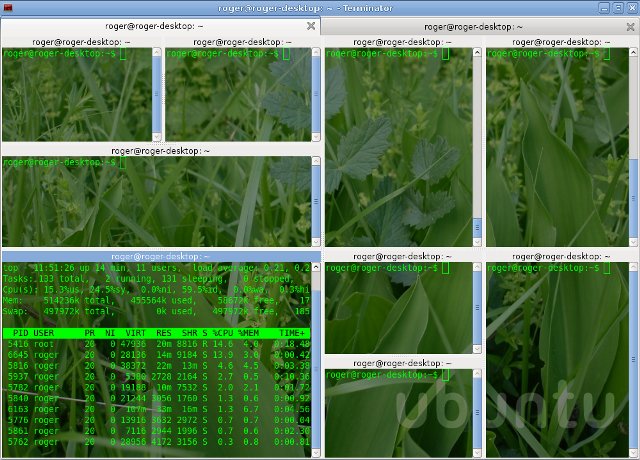
Task: Focus the prompt in the bottom-right terminal pane
Action: click(561, 268)
